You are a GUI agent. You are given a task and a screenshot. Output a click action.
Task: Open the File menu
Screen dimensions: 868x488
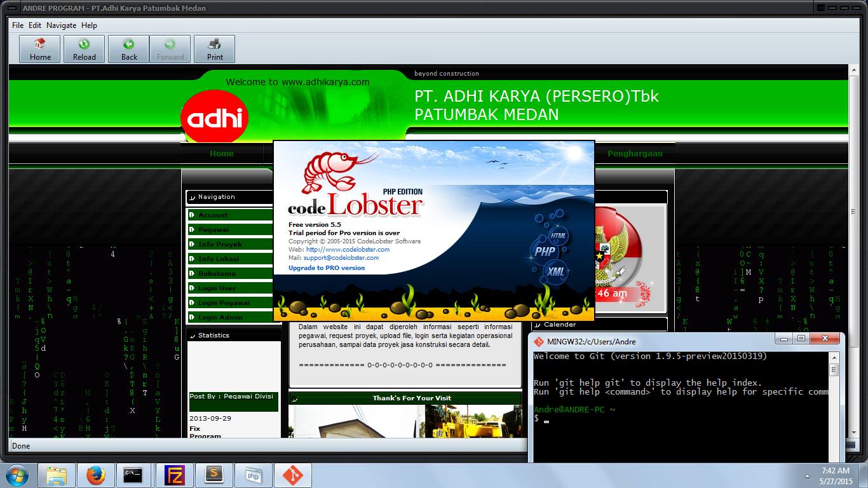(18, 25)
